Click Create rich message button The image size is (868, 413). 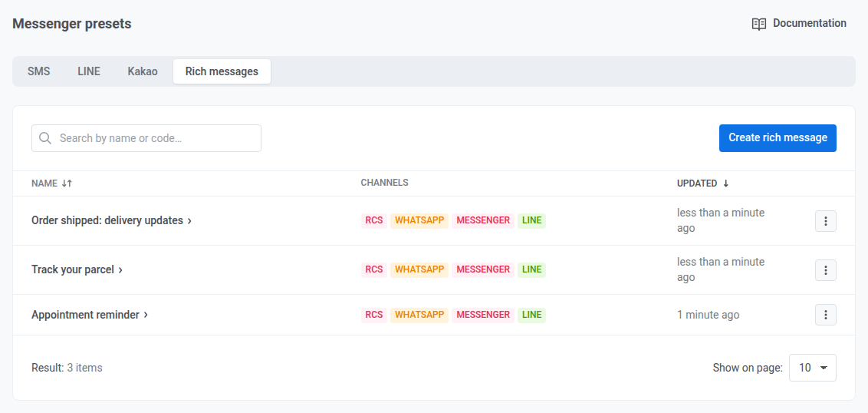[x=778, y=138]
